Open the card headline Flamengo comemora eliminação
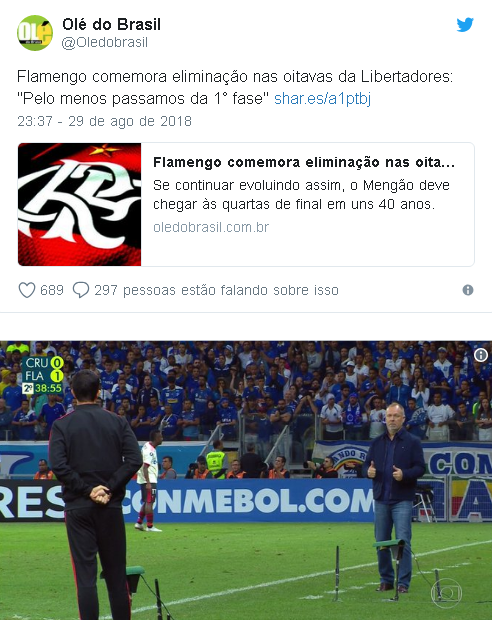 tap(304, 162)
